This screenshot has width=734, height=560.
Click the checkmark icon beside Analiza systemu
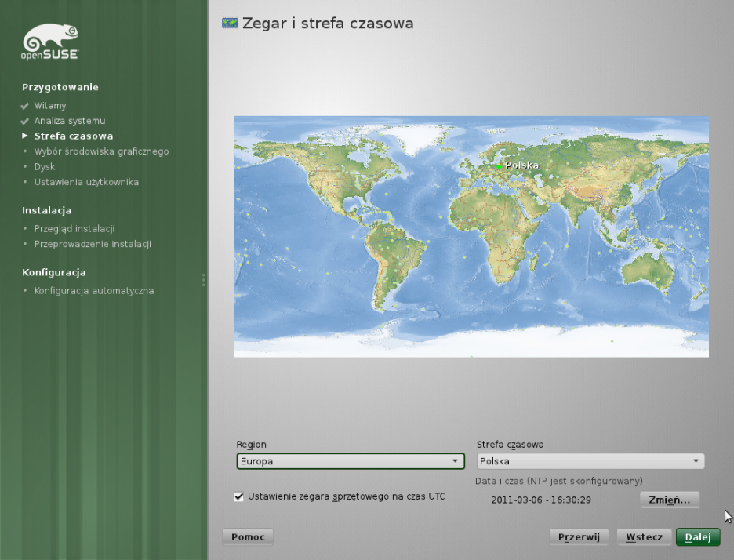[25, 122]
